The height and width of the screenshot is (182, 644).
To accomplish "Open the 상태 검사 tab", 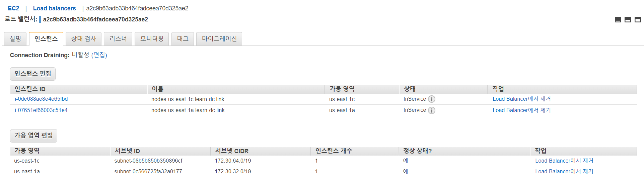I will [x=84, y=39].
